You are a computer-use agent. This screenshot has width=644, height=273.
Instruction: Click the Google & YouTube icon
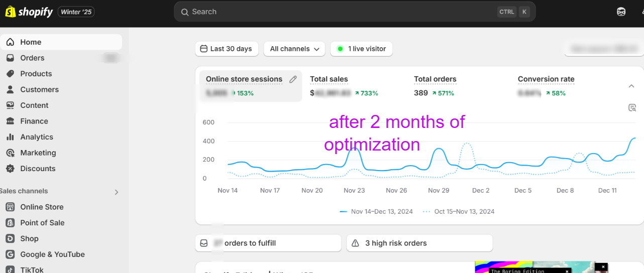point(10,254)
